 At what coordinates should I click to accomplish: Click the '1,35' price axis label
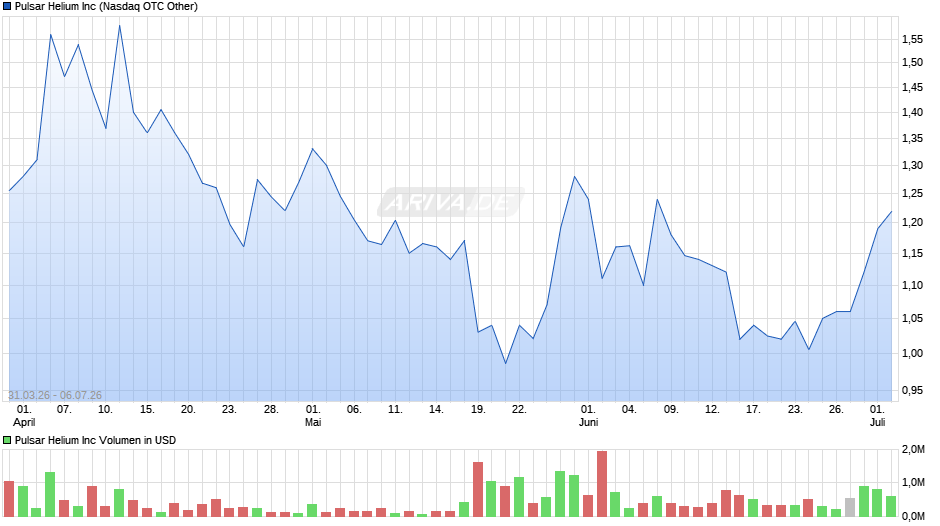912,139
